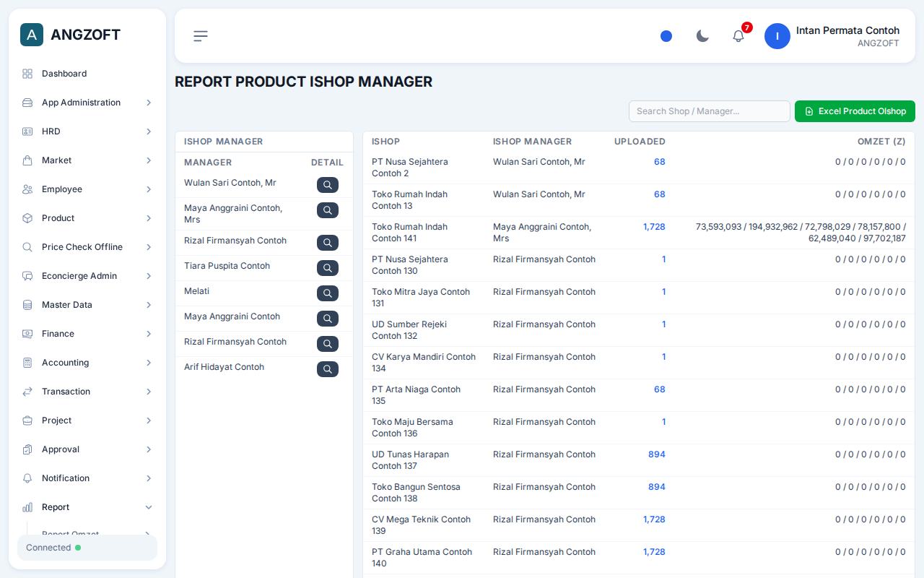Click Excel Product Olshop button

(x=855, y=111)
